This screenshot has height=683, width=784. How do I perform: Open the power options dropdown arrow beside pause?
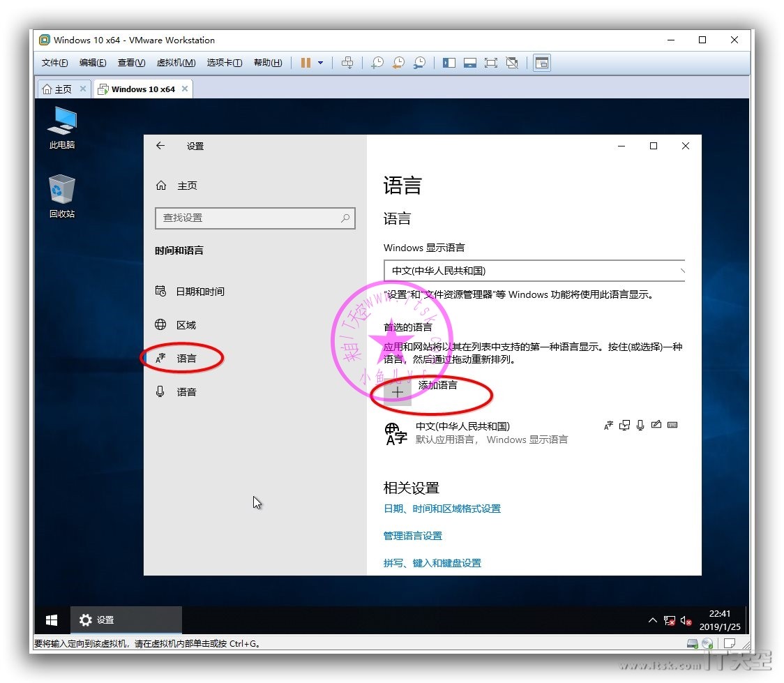tap(320, 63)
